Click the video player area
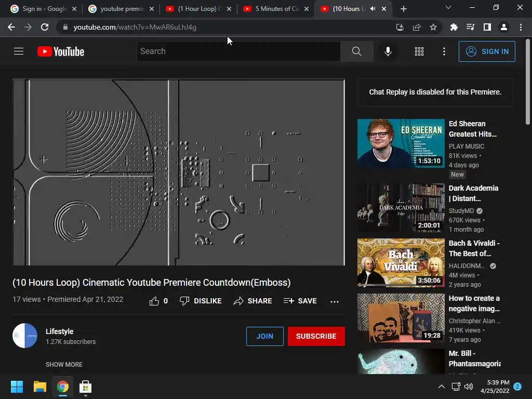 coord(179,172)
